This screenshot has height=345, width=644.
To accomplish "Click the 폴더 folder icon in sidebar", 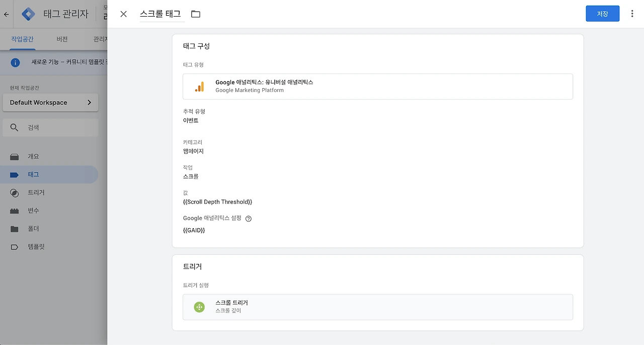I will (x=15, y=229).
